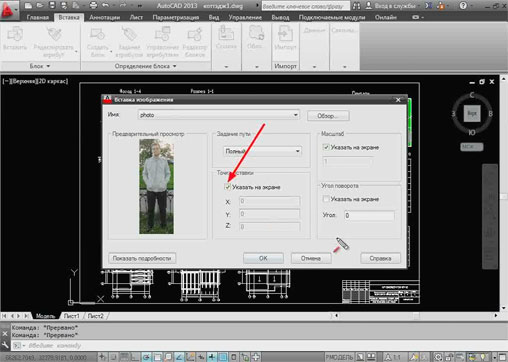The image size is (508, 362).
Task: Click the Задание атрибутов ribbon icon
Action: (x=129, y=34)
